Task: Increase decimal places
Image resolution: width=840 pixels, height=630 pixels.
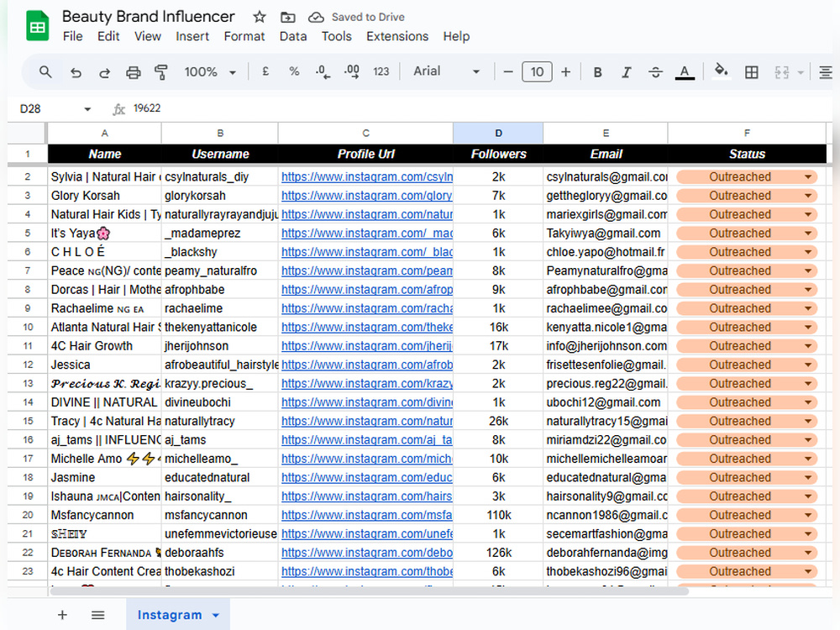Action: [x=352, y=71]
